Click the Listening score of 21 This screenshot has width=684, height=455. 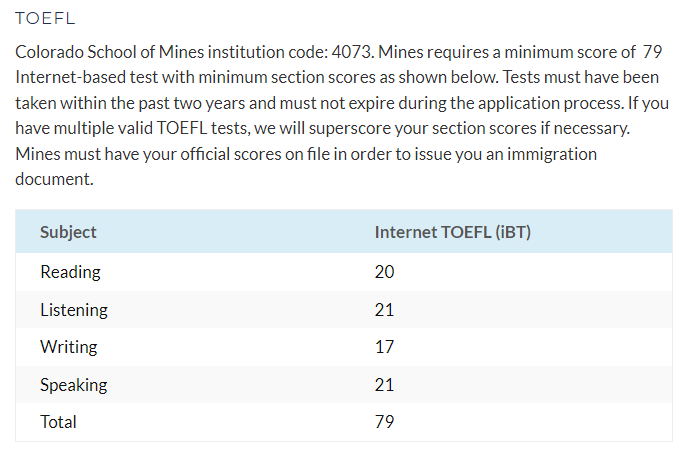pyautogui.click(x=384, y=309)
